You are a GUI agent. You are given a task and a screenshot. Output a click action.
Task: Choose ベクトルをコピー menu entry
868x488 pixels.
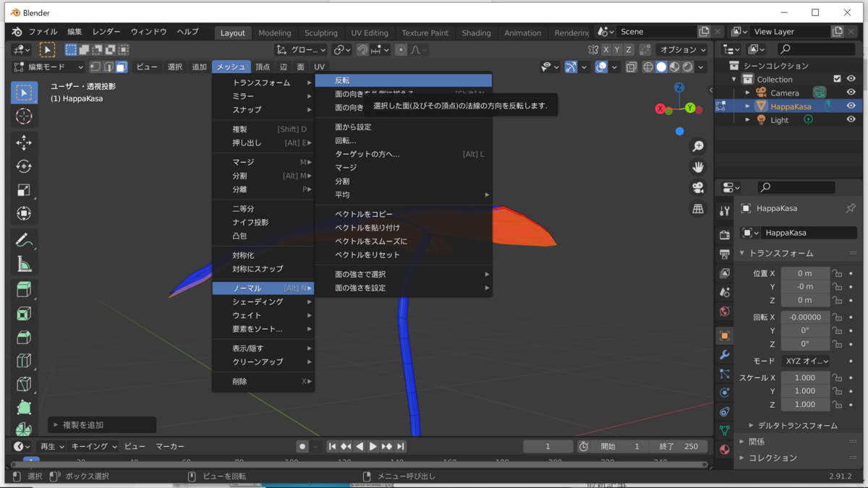pos(403,214)
